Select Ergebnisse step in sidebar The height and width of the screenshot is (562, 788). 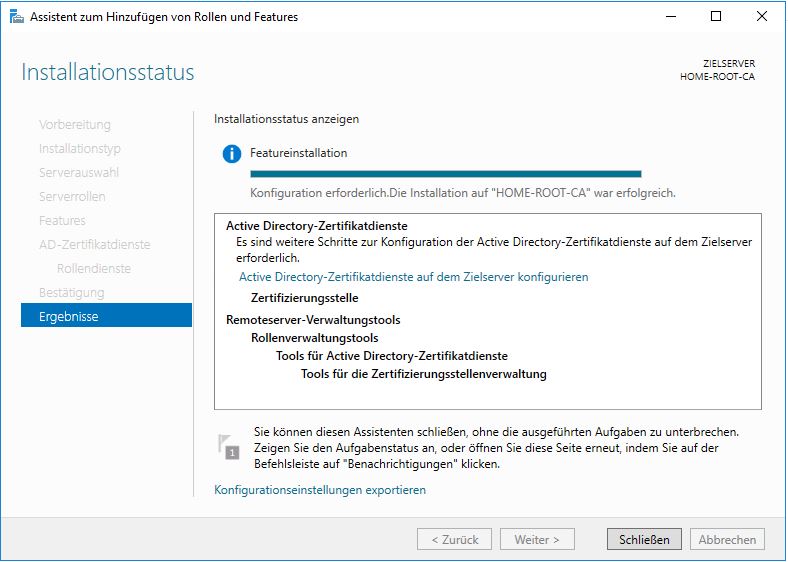click(106, 316)
